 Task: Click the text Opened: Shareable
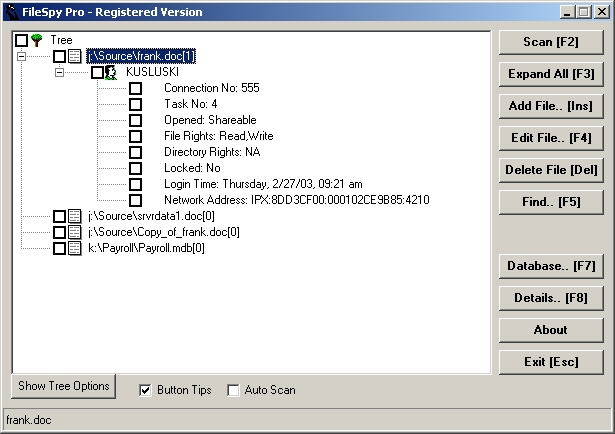click(210, 120)
